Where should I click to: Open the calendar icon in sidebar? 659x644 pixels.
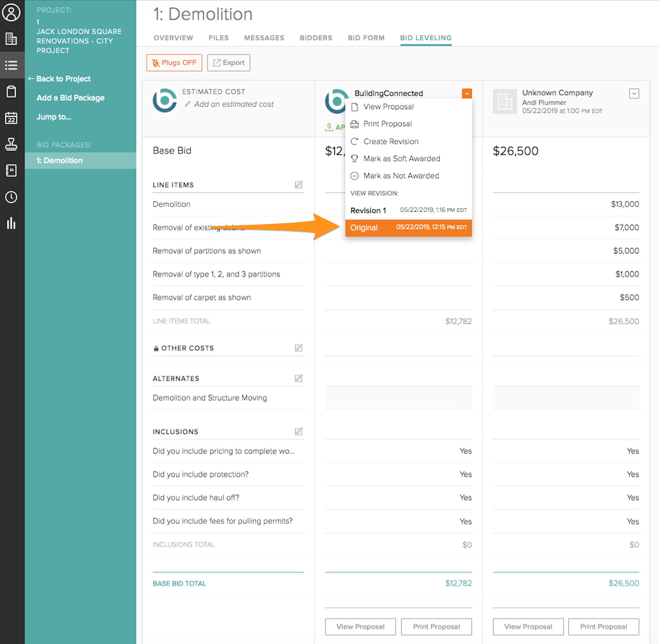pyautogui.click(x=11, y=118)
